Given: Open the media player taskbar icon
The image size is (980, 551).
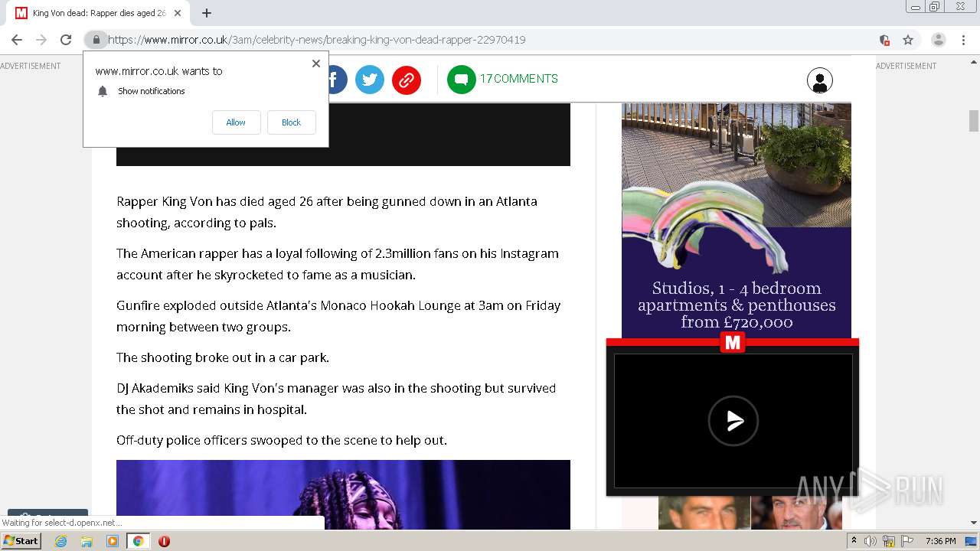Looking at the screenshot, I should coord(113,541).
